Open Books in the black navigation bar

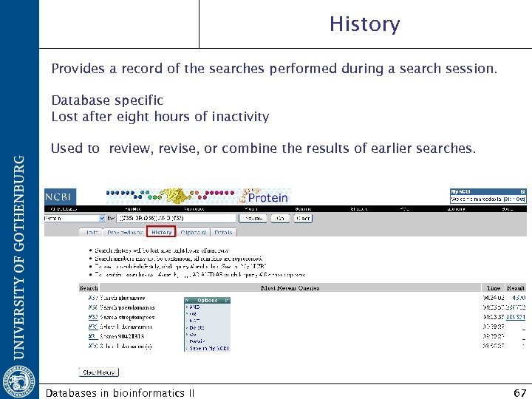507,209
